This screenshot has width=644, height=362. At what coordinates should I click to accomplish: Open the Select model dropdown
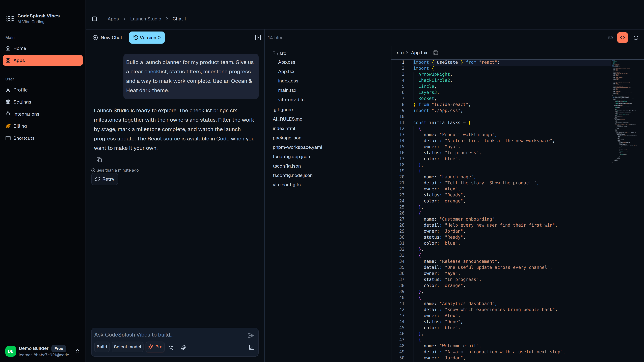click(x=127, y=347)
